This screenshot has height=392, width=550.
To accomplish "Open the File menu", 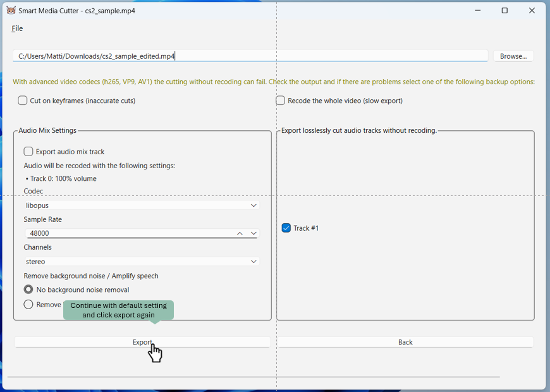I will click(x=17, y=28).
